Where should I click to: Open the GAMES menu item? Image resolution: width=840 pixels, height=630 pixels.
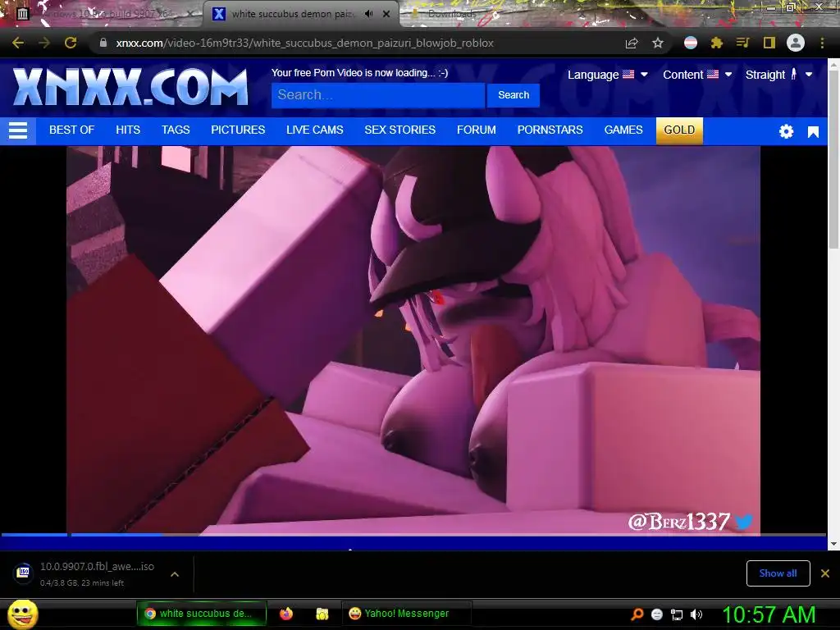pyautogui.click(x=623, y=130)
